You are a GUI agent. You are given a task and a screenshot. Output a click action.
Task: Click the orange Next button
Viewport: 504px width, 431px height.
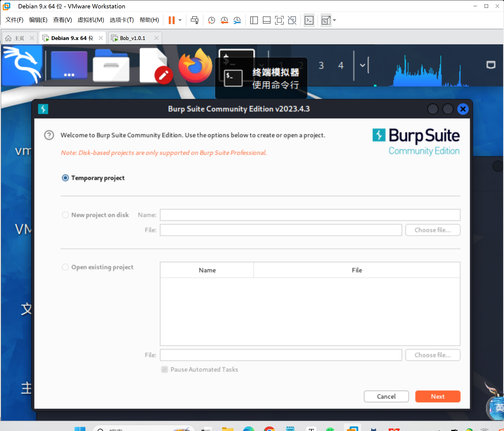coord(438,396)
